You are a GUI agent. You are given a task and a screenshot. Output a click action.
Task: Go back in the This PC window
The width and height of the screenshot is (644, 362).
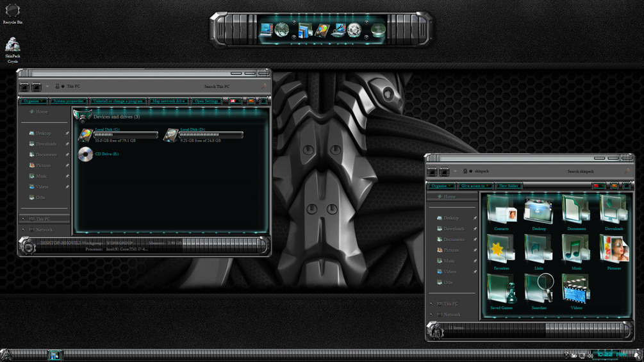[24, 86]
